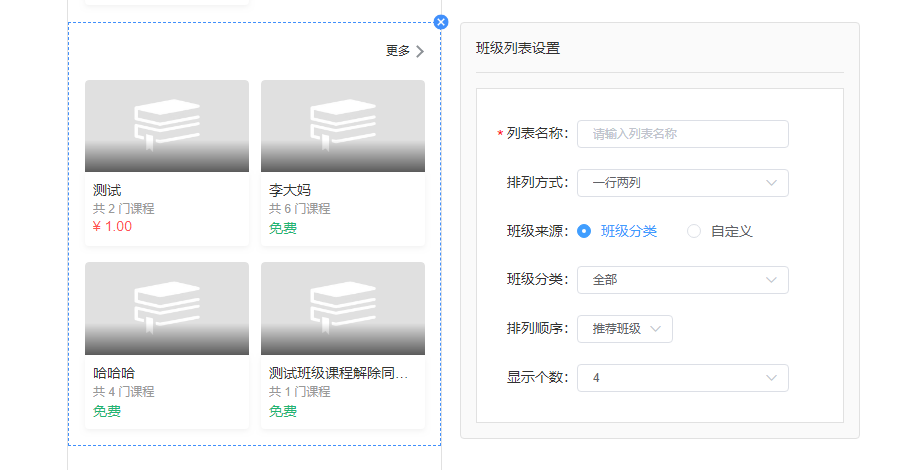Expand the 显示个数 dropdown showing 4

click(682, 378)
